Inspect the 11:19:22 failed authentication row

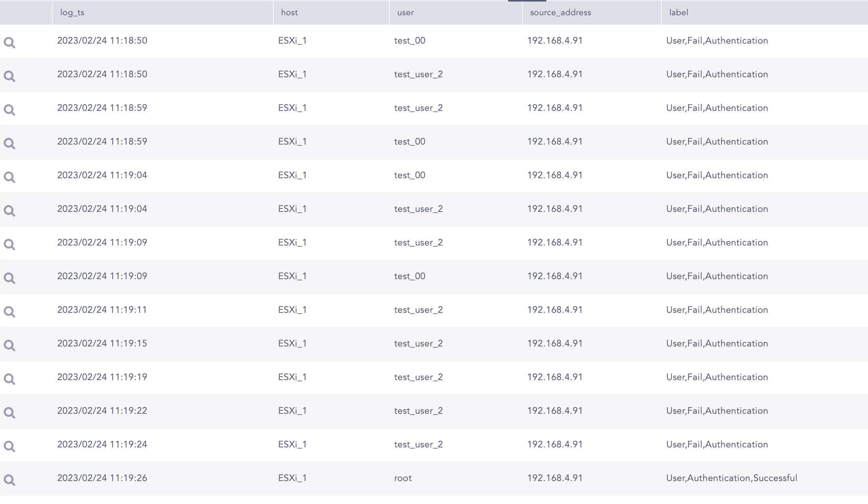tap(10, 413)
